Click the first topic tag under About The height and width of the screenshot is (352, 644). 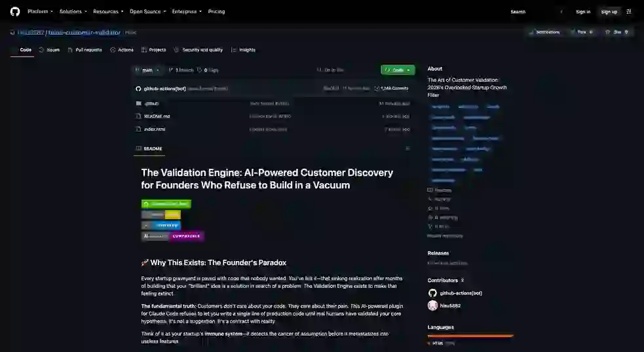pyautogui.click(x=441, y=107)
